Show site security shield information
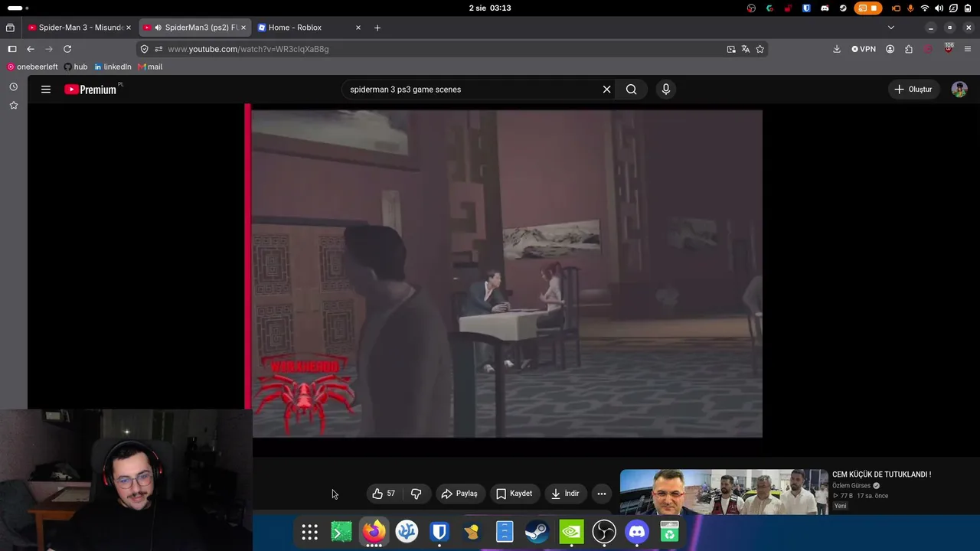980x551 pixels. pos(144,49)
